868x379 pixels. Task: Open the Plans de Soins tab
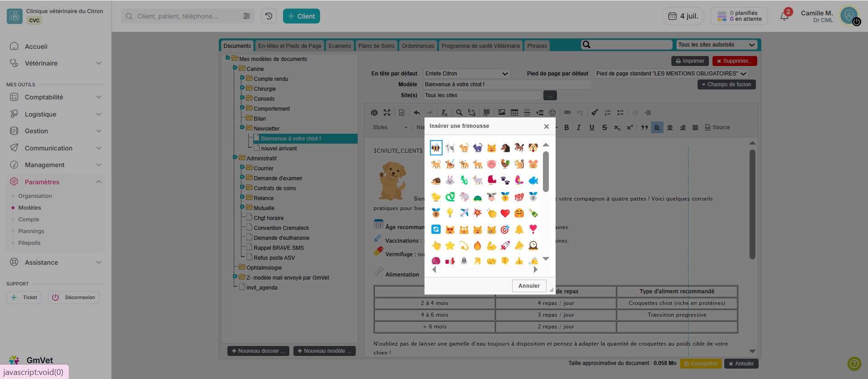(x=376, y=46)
